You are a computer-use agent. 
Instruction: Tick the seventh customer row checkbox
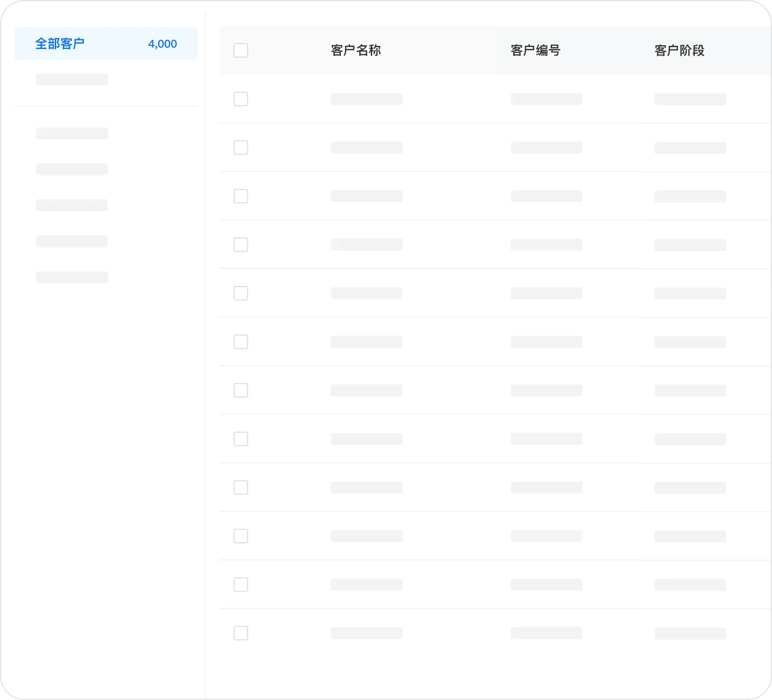[x=241, y=390]
